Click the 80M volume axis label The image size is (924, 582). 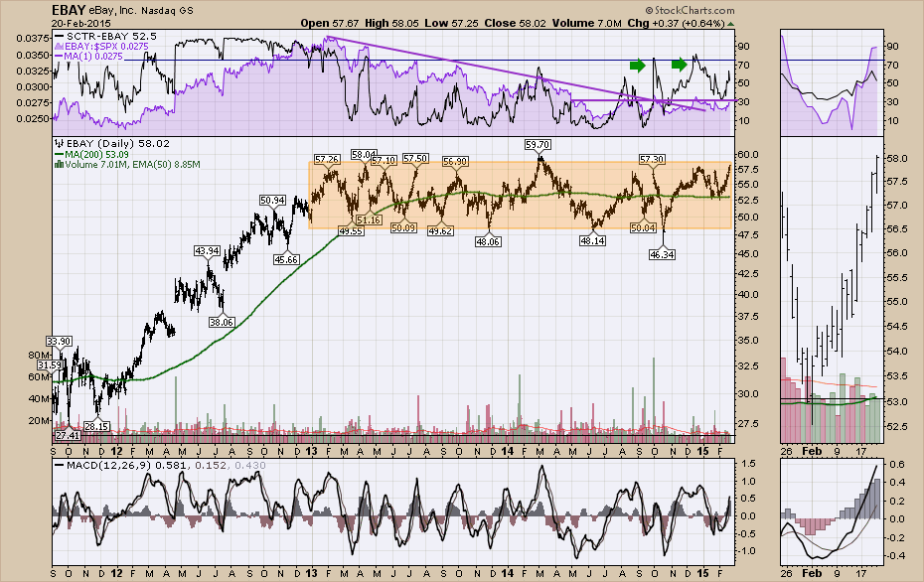tap(39, 356)
